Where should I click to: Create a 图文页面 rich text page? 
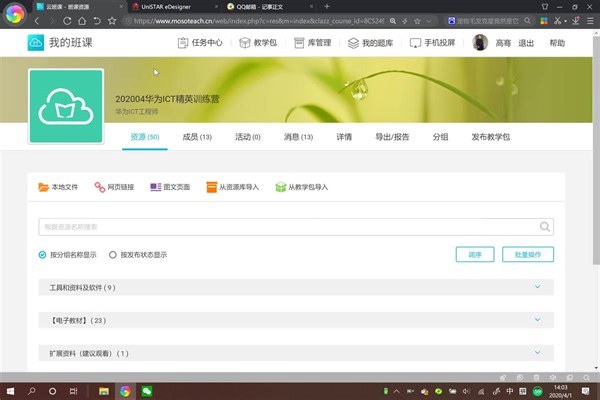tap(170, 187)
